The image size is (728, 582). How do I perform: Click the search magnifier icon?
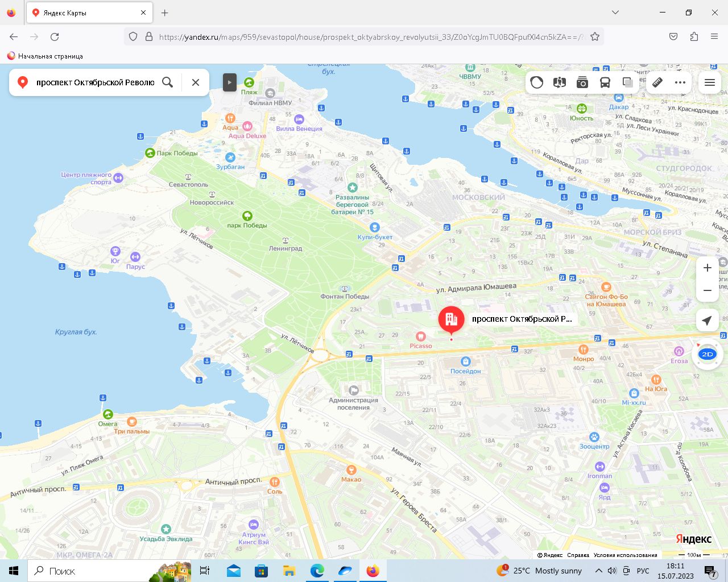(168, 82)
